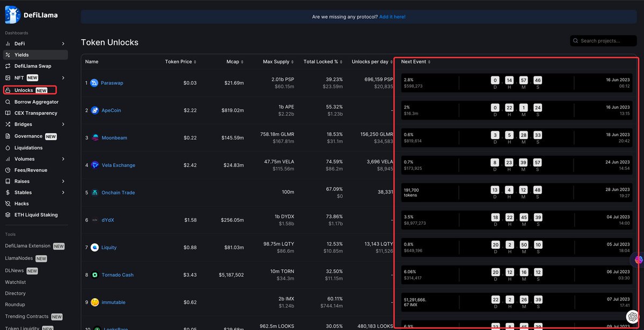This screenshot has height=330, width=644.
Task: Sort by Unlocks per day column
Action: [372, 62]
